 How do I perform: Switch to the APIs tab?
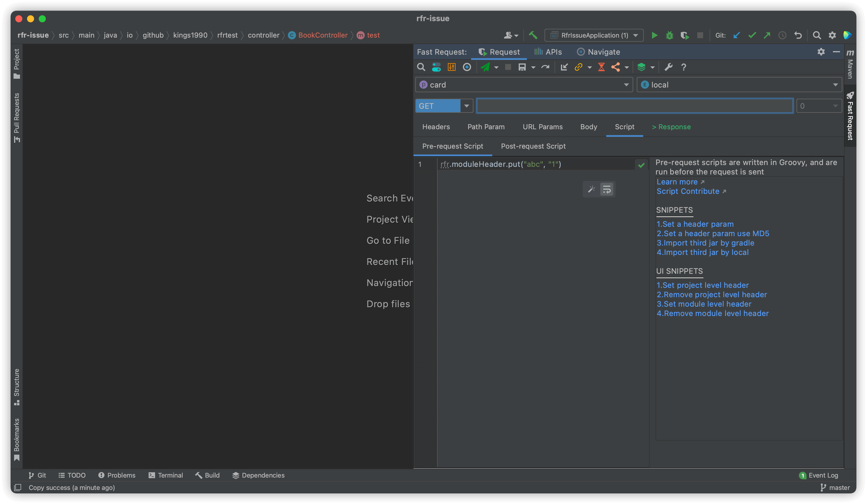tap(548, 52)
